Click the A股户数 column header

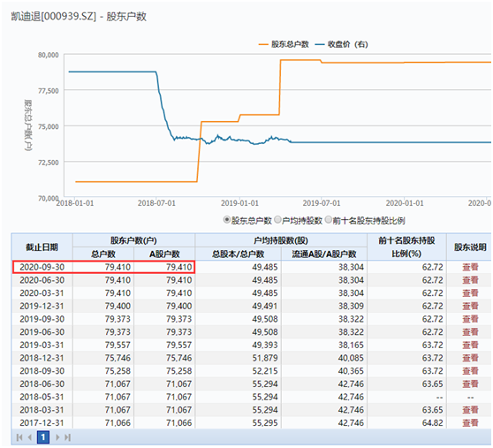pyautogui.click(x=164, y=254)
